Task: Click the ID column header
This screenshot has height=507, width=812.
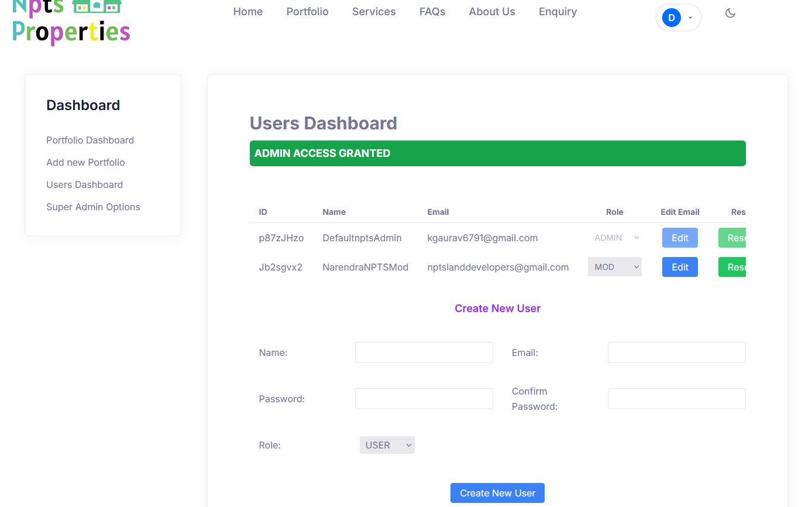Action: pyautogui.click(x=263, y=212)
